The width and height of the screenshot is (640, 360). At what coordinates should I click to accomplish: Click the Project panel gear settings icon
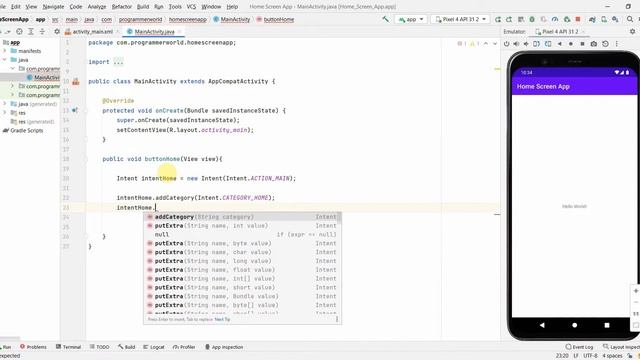coord(57,31)
